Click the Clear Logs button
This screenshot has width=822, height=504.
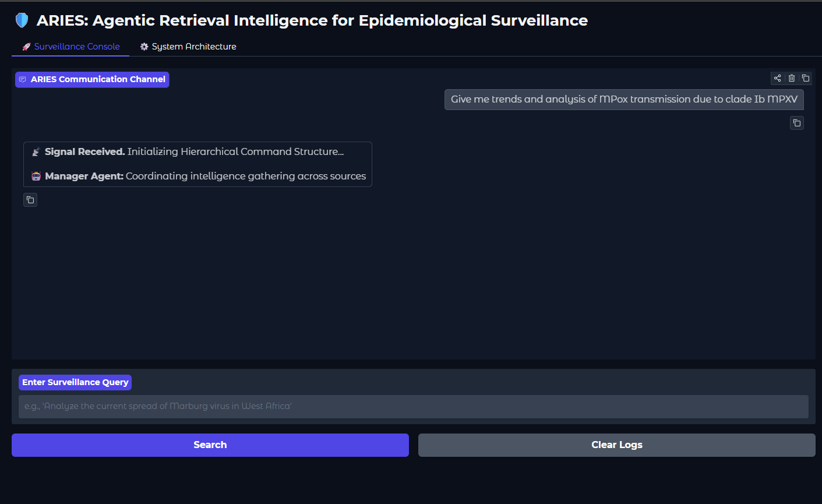(x=616, y=445)
